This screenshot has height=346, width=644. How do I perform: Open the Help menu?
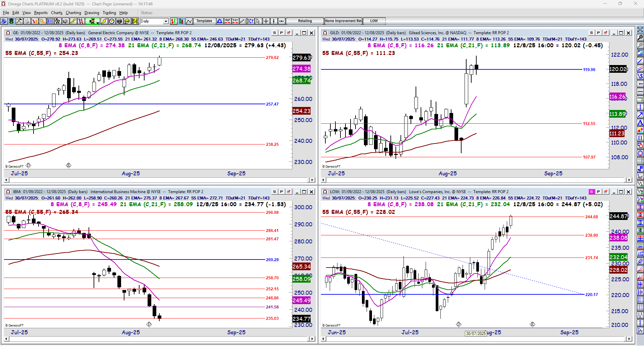[123, 13]
